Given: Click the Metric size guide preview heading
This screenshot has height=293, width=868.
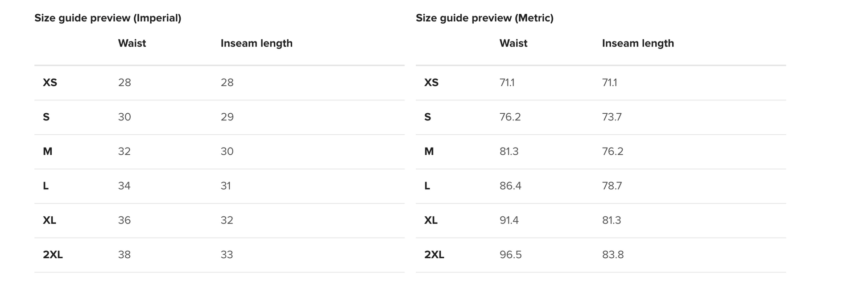Looking at the screenshot, I should point(484,18).
